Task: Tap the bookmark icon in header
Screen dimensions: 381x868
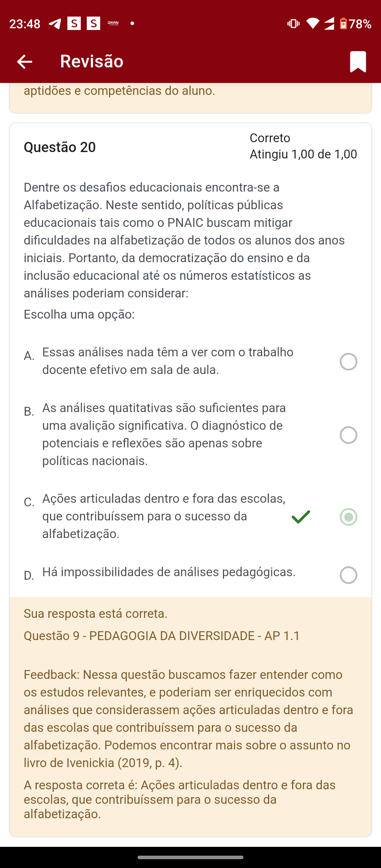Action: (358, 62)
